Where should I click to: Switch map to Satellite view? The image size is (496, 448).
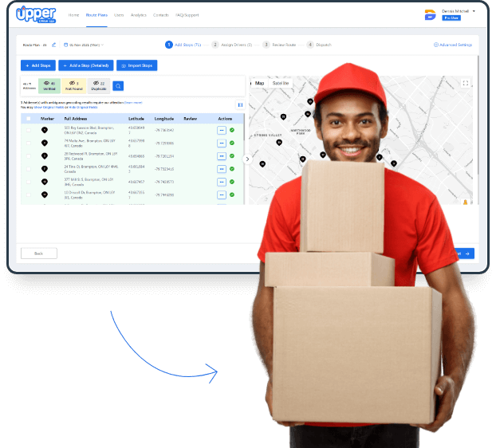[x=281, y=83]
